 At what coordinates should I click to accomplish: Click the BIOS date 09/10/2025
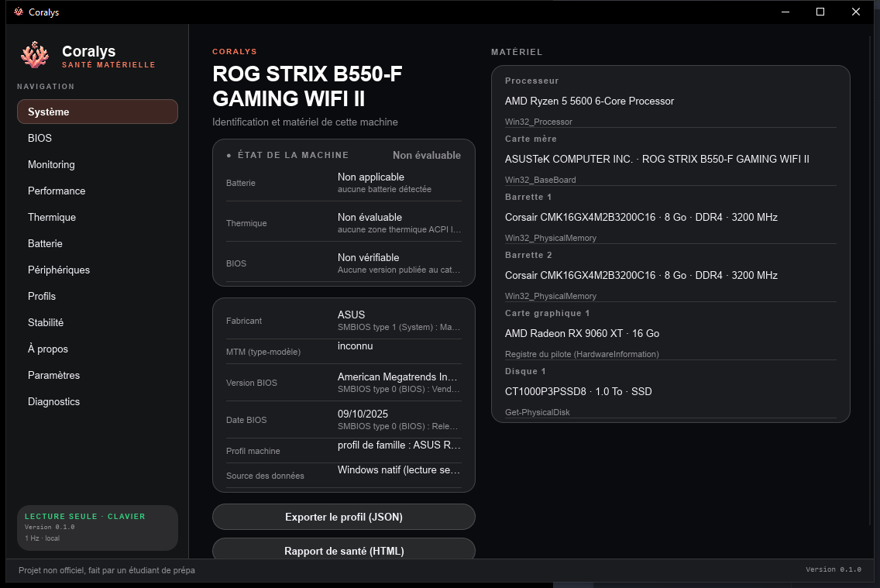click(363, 414)
